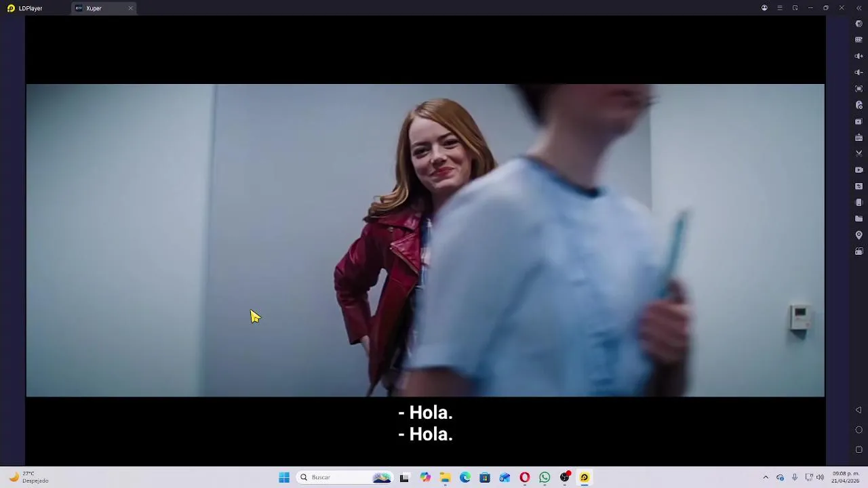Switch to the LDPlayer home tab

[x=25, y=8]
